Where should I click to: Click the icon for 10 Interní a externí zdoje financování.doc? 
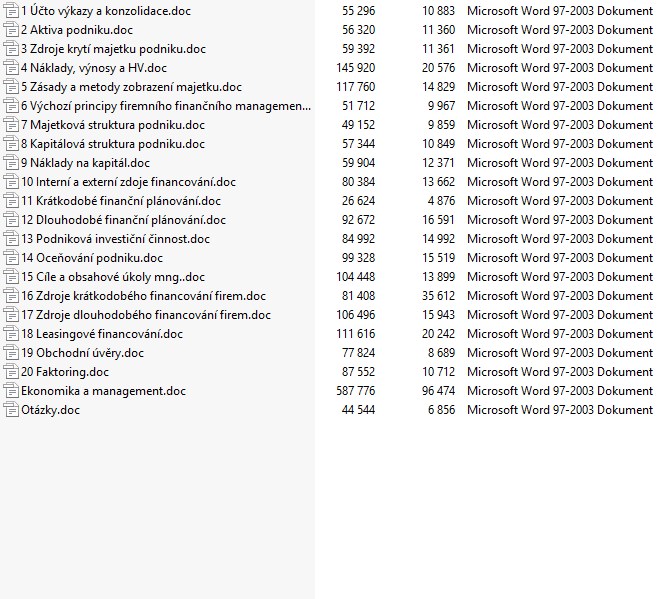[x=11, y=182]
